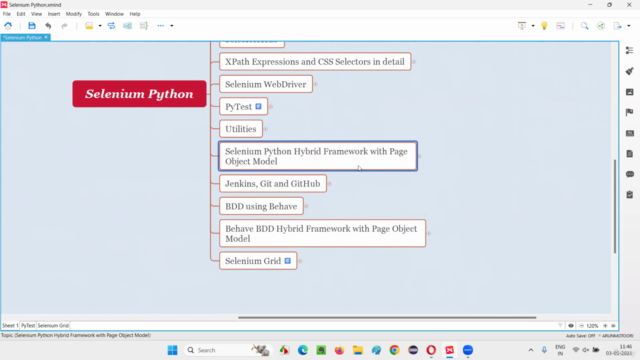Viewport: 640px width, 360px height.
Task: Follow the Selenium Grid topic sheet link icon
Action: pos(288,261)
